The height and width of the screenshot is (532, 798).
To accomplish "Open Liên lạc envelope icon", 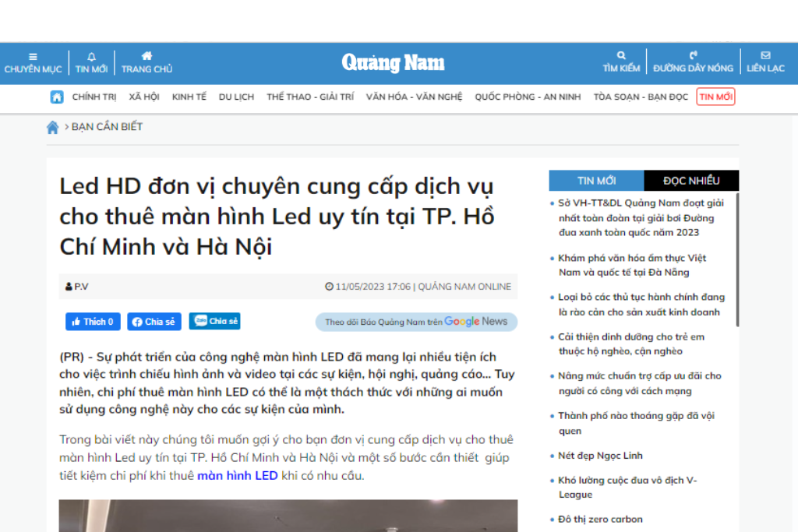I will click(x=765, y=56).
